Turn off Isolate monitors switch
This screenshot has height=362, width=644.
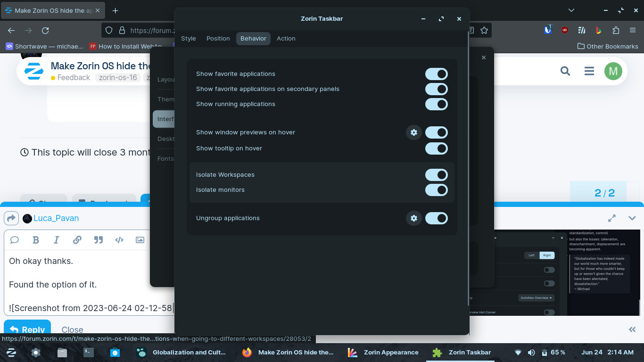point(436,190)
